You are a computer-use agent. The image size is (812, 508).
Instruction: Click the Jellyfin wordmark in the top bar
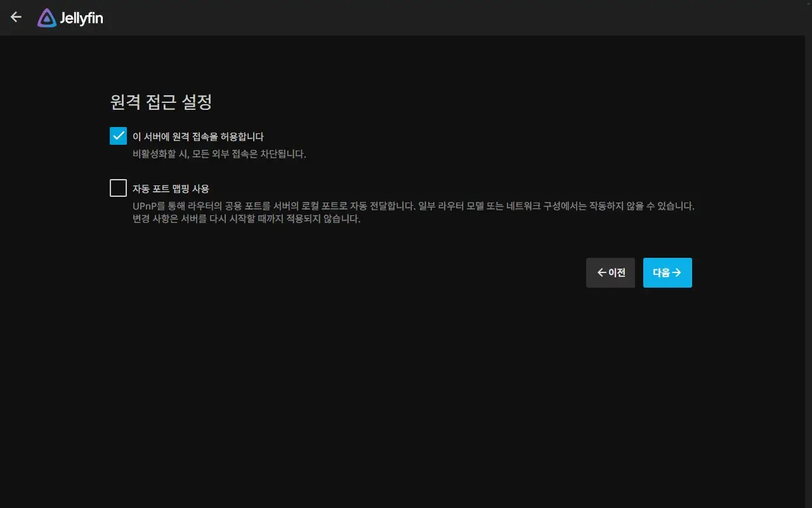tap(82, 18)
